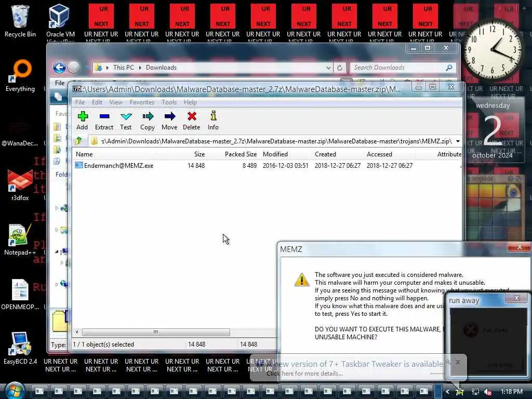Click the search magnifier icon in Explorer
Viewport: 532px width, 399px height.
[x=449, y=68]
